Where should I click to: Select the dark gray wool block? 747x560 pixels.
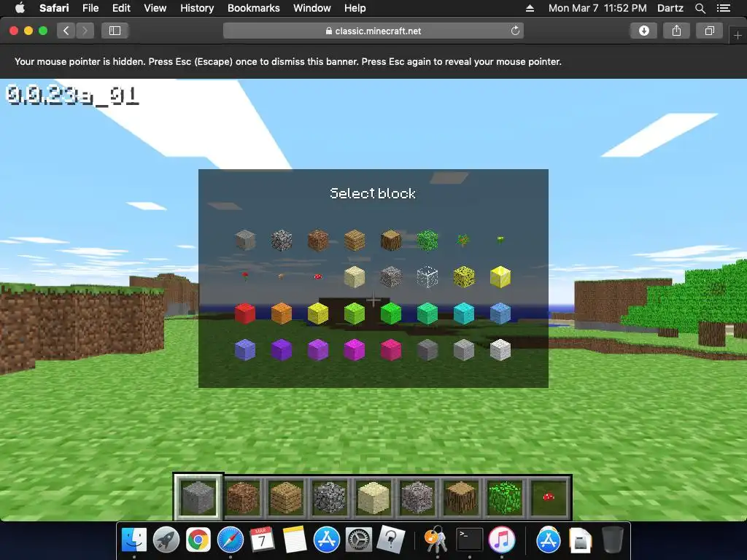(x=427, y=349)
